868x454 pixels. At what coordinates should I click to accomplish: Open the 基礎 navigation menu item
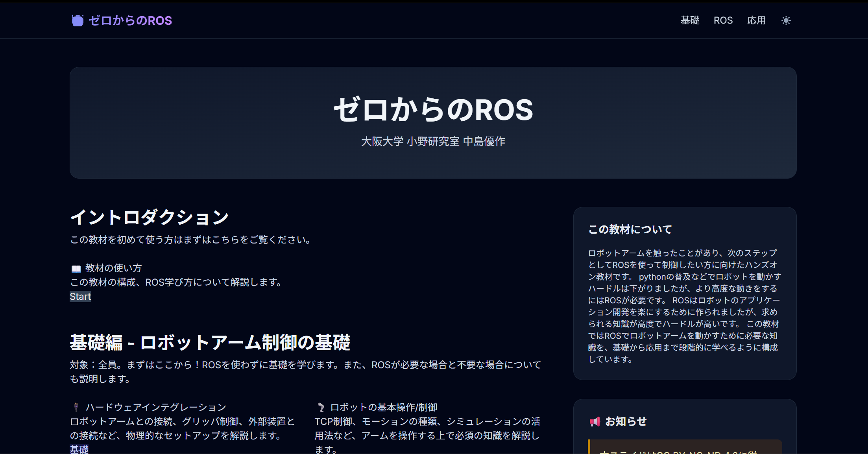click(x=690, y=20)
